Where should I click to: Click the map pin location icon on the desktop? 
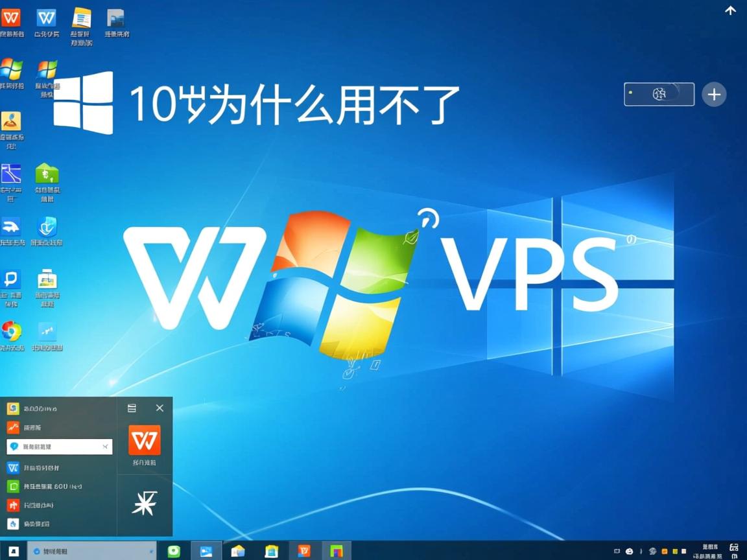pos(13,120)
